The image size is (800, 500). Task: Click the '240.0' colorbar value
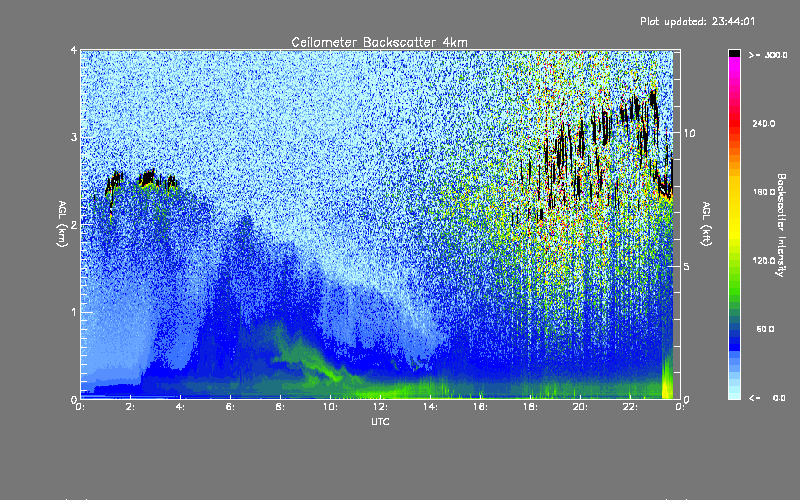click(764, 123)
